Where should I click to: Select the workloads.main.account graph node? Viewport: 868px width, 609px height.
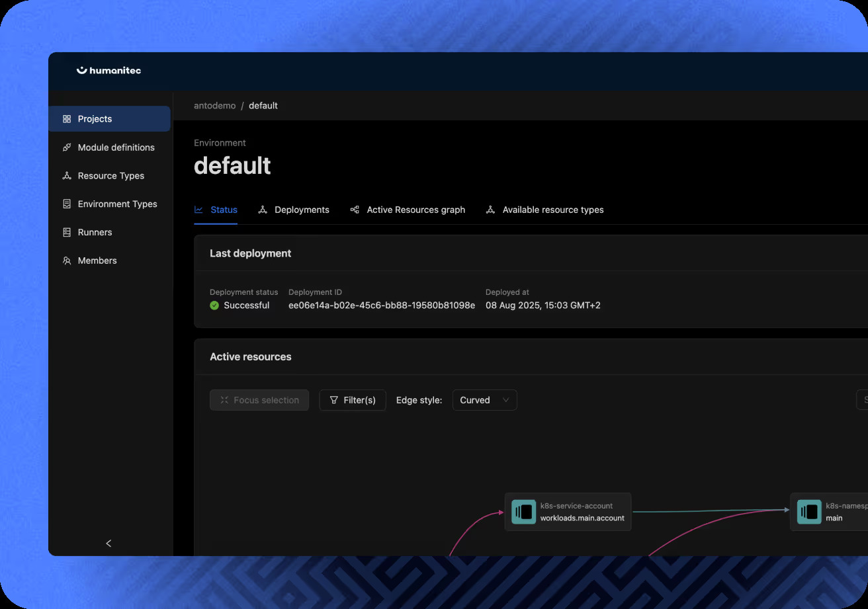pyautogui.click(x=569, y=511)
